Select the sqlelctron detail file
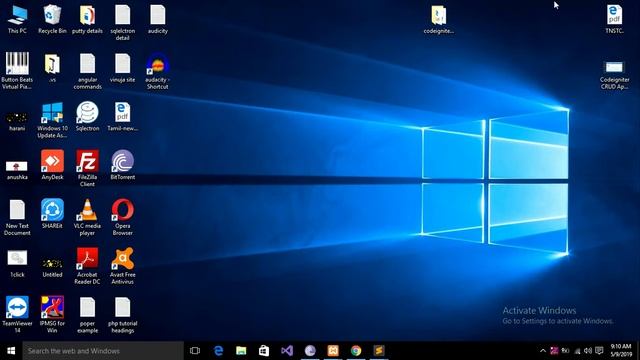 click(x=122, y=22)
